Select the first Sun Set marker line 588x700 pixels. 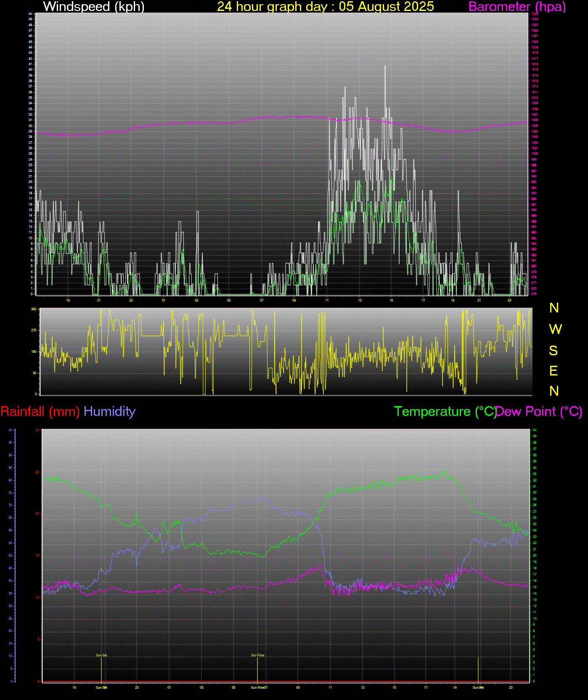(101, 668)
